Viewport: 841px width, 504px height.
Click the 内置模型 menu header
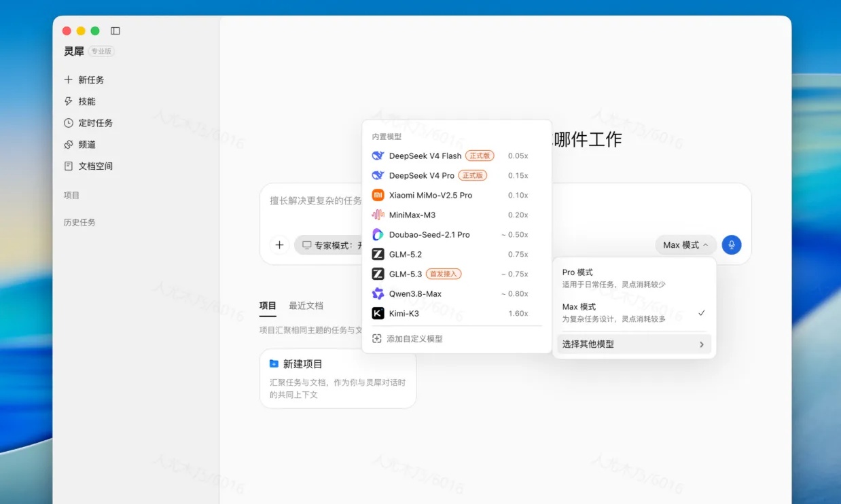(x=387, y=137)
